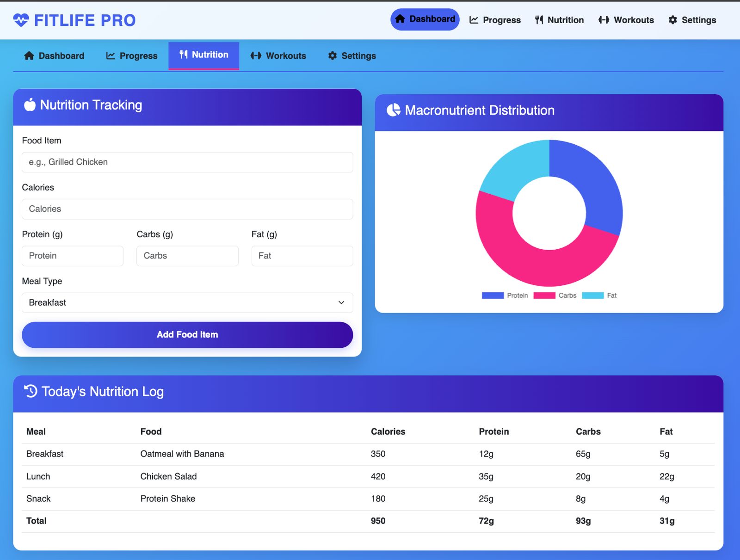
Task: Click the line chart icon in Progress tab
Action: pyautogui.click(x=111, y=55)
